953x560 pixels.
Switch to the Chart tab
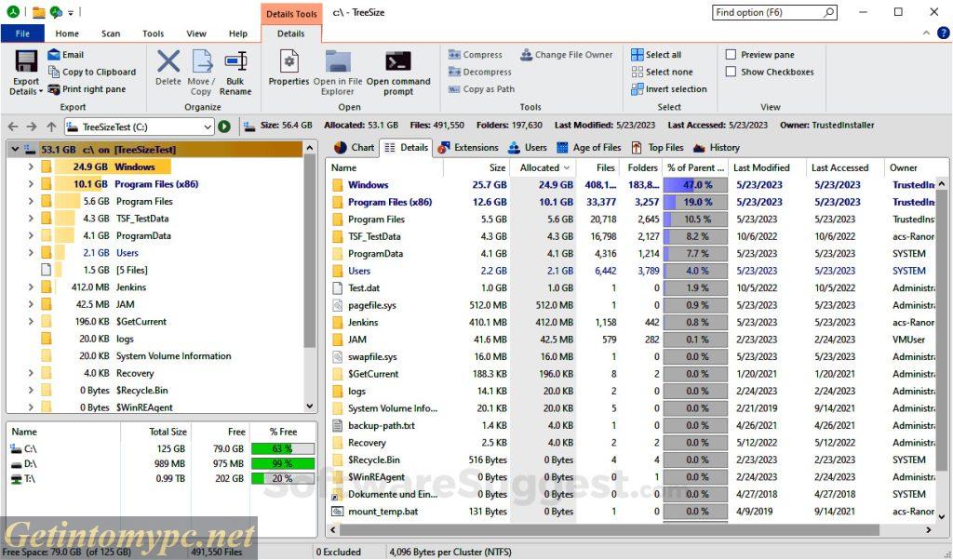point(355,148)
